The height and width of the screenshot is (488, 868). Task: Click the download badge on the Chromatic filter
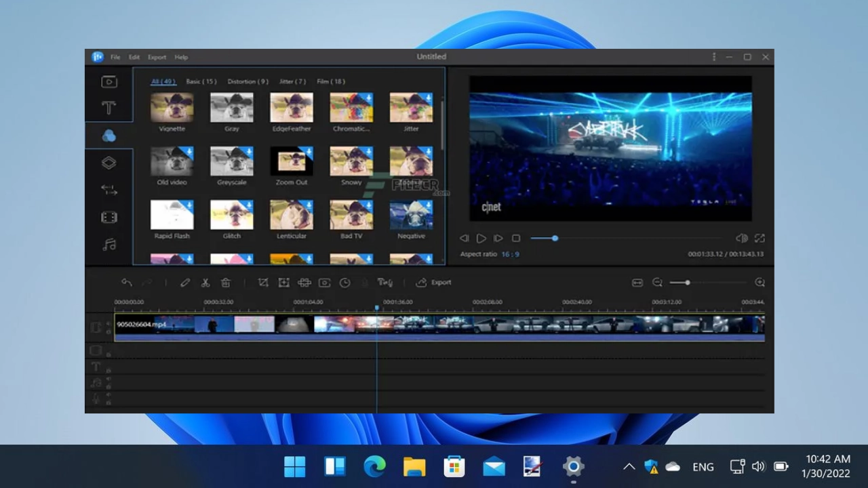(x=369, y=98)
